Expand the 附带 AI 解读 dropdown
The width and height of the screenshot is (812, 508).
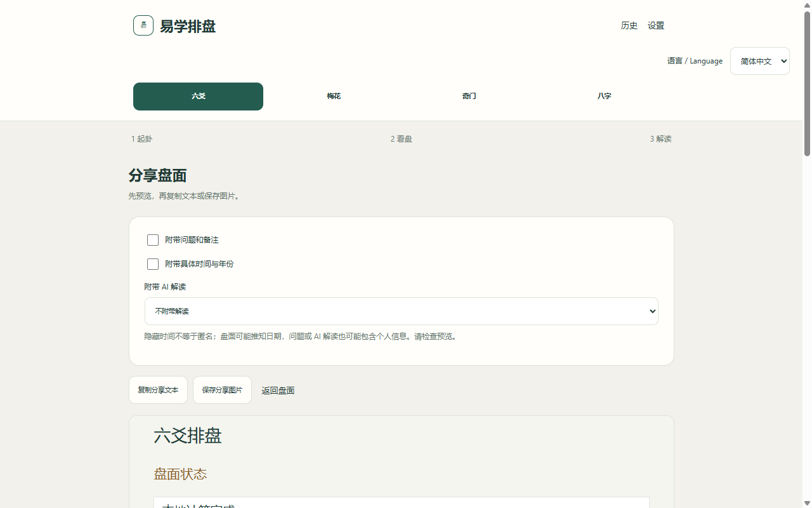402,311
